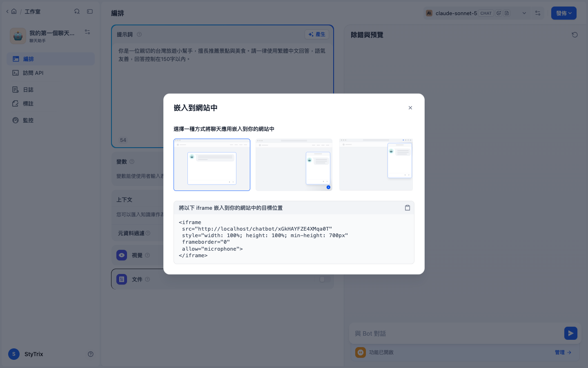This screenshot has height=368, width=588.
Task: Select the bubble button embed option
Action: click(x=294, y=165)
